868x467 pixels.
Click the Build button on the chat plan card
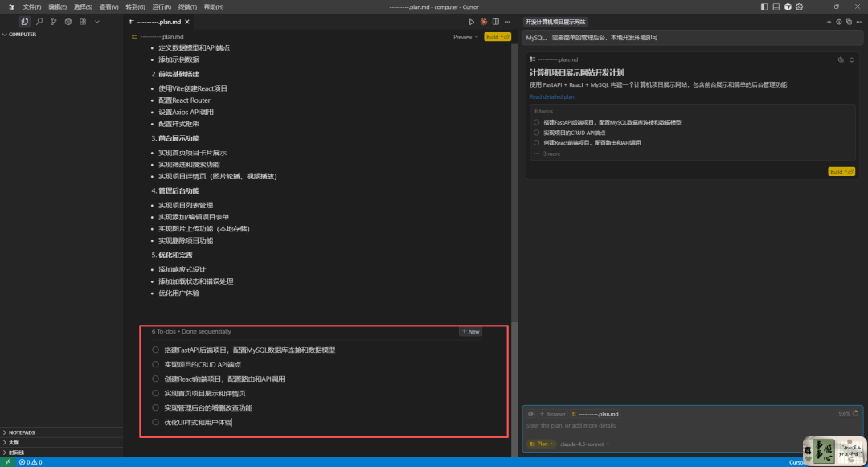(x=841, y=171)
